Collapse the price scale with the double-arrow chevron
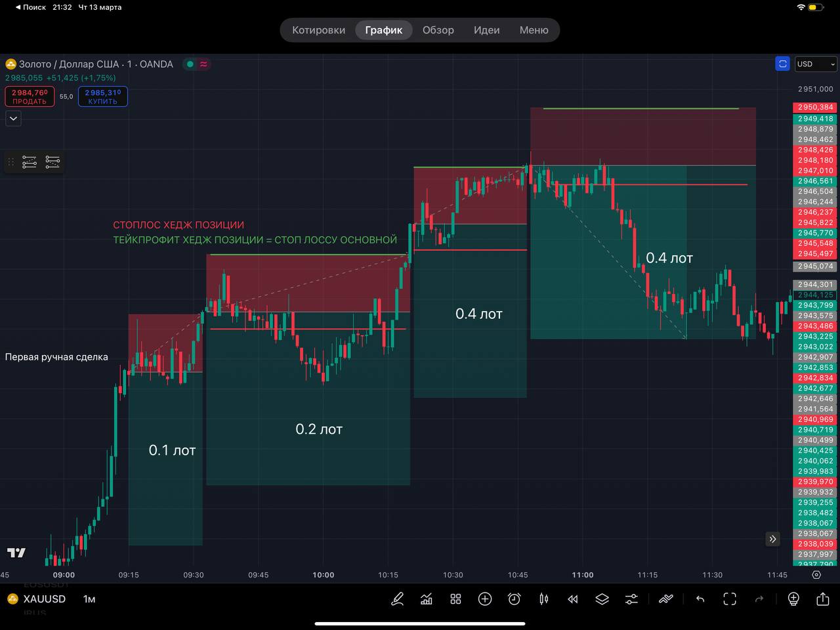Image resolution: width=840 pixels, height=630 pixels. pyautogui.click(x=772, y=539)
